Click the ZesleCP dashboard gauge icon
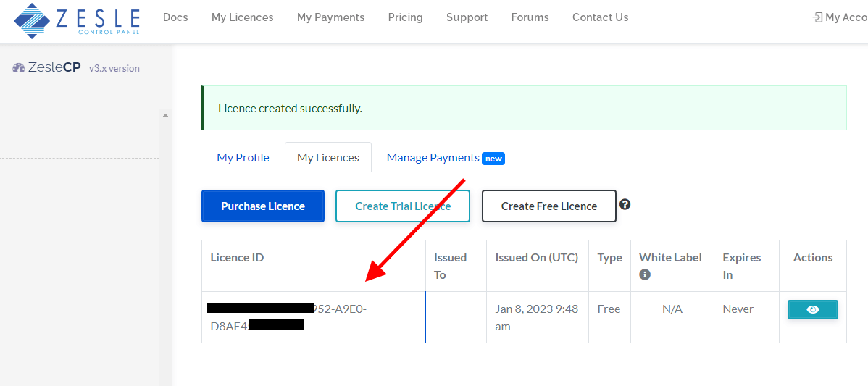The height and width of the screenshot is (386, 868). pos(18,68)
